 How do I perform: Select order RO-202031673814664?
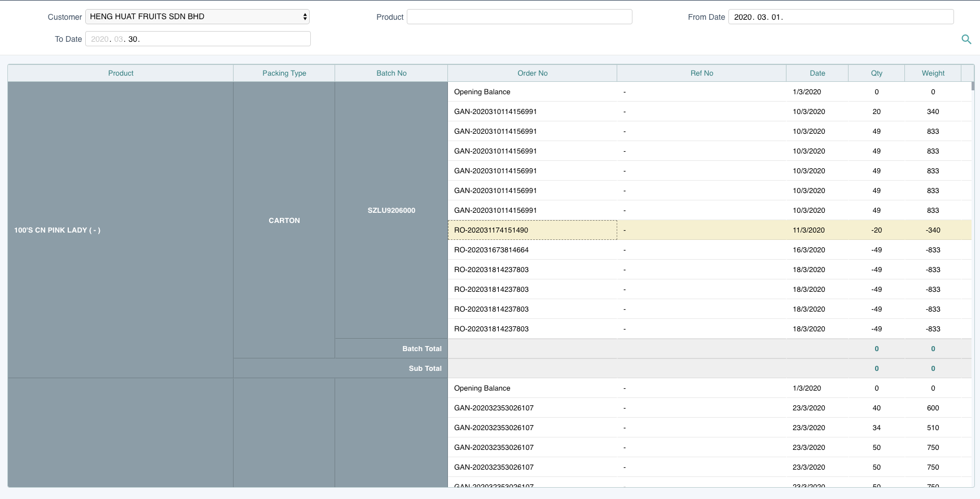pyautogui.click(x=533, y=249)
